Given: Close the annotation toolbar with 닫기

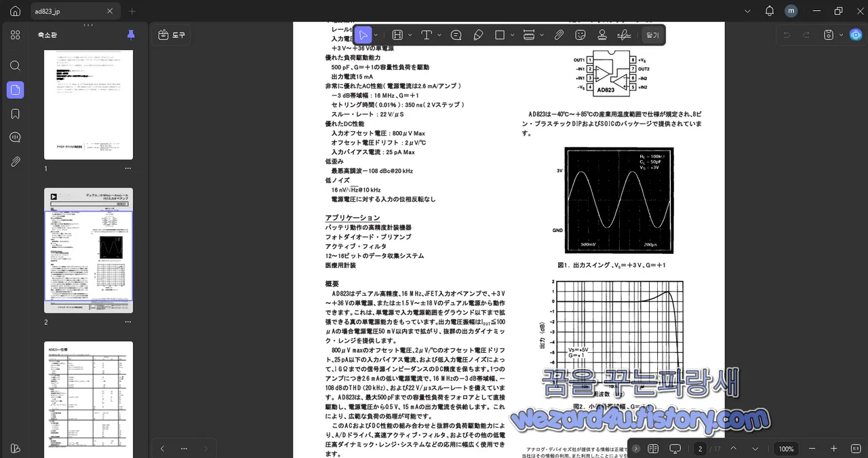Looking at the screenshot, I should pos(652,35).
